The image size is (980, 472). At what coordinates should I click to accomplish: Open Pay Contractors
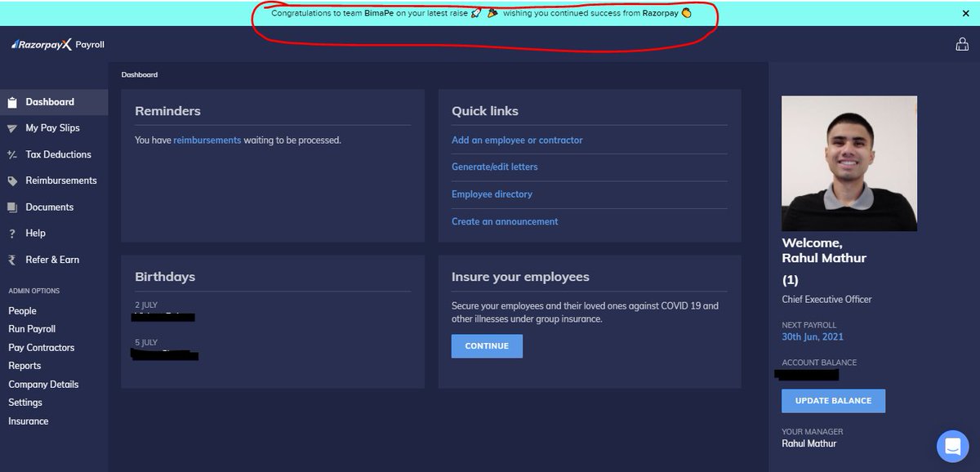click(x=41, y=348)
